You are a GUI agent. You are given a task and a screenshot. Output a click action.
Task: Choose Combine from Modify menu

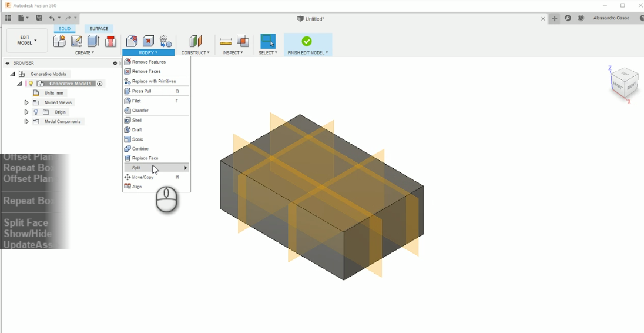156,148
